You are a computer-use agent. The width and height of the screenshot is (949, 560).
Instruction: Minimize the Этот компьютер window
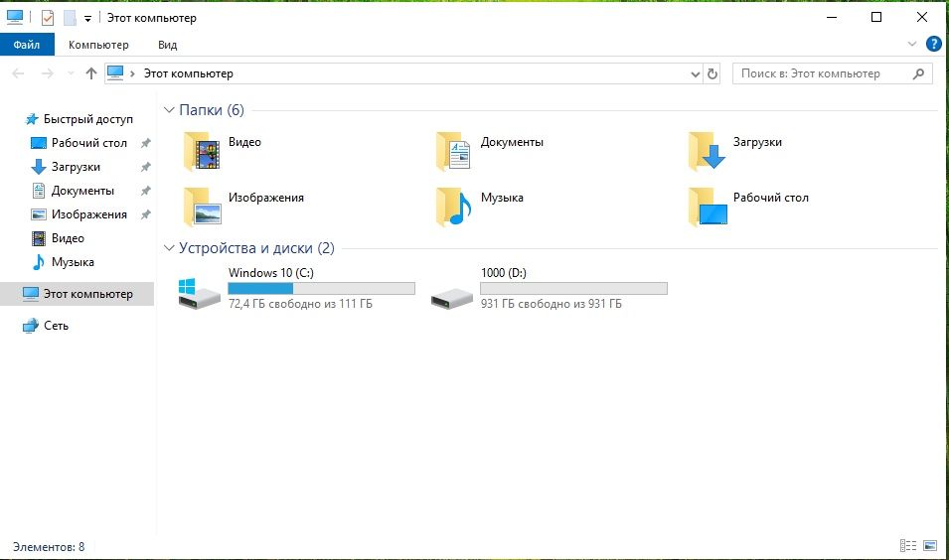832,17
